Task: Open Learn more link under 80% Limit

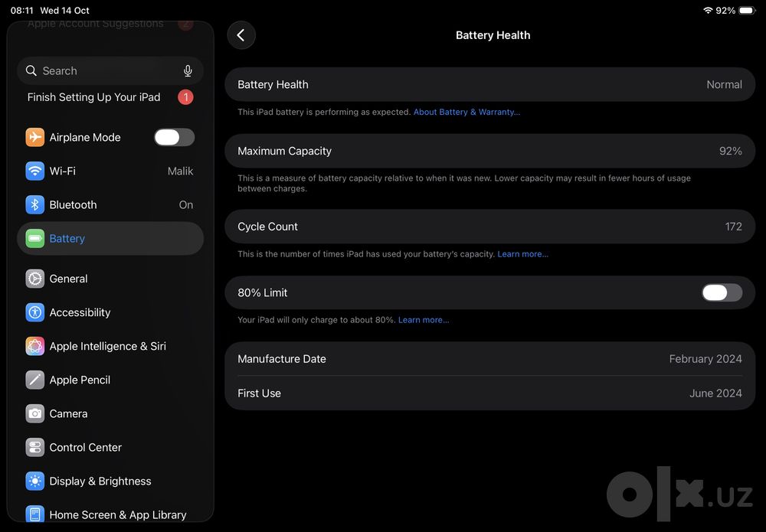Action: 424,320
